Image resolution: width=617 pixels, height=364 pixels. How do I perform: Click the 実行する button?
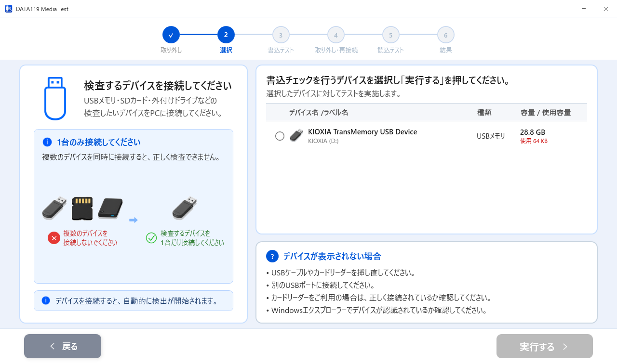point(545,346)
